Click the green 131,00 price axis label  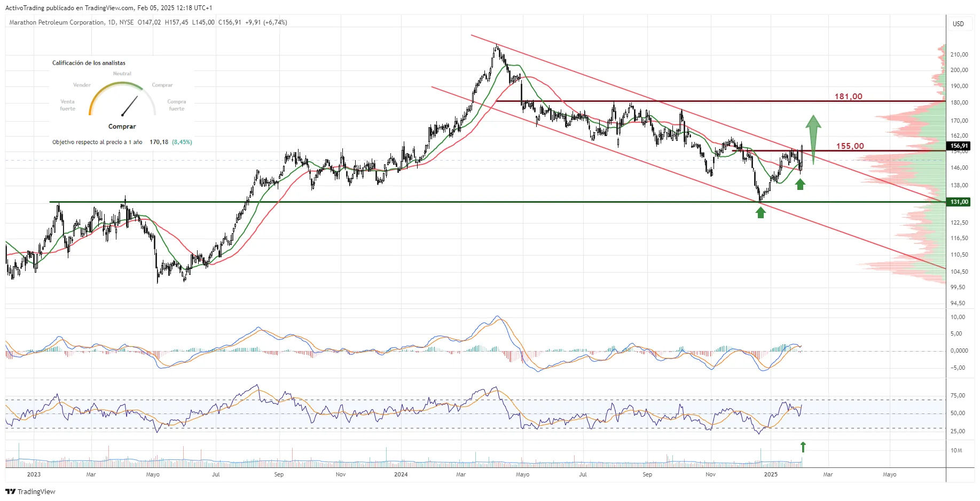[x=959, y=202]
